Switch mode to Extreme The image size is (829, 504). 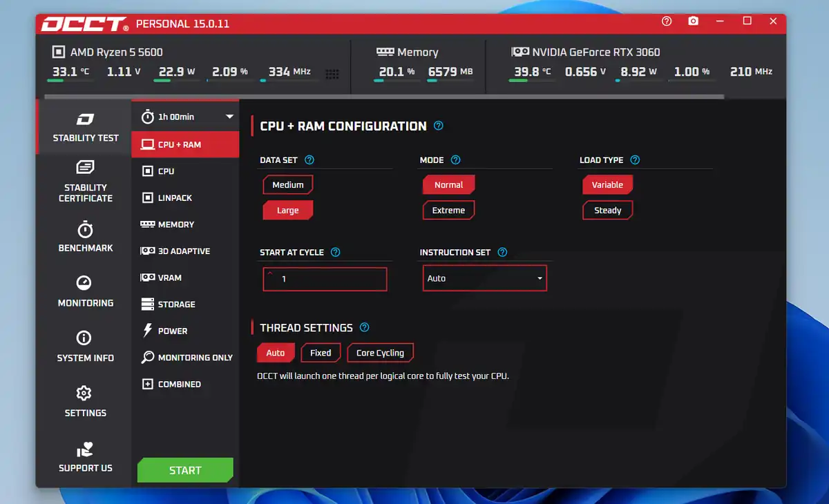coord(448,211)
